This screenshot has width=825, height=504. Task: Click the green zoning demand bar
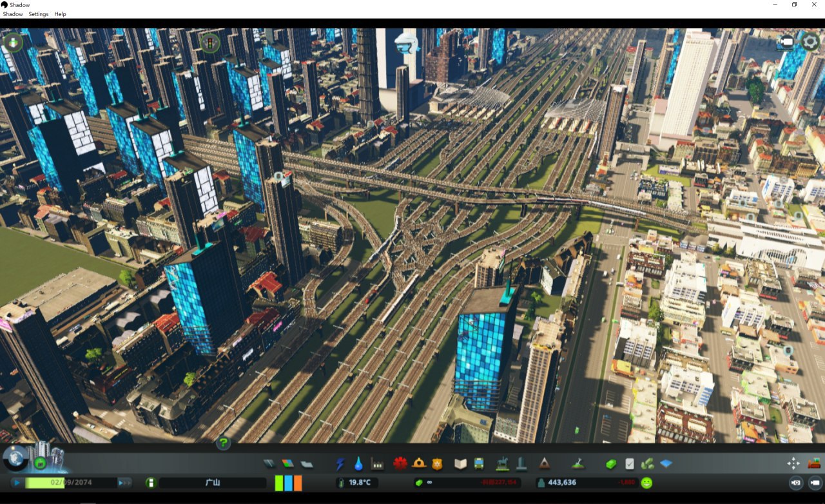tap(279, 483)
